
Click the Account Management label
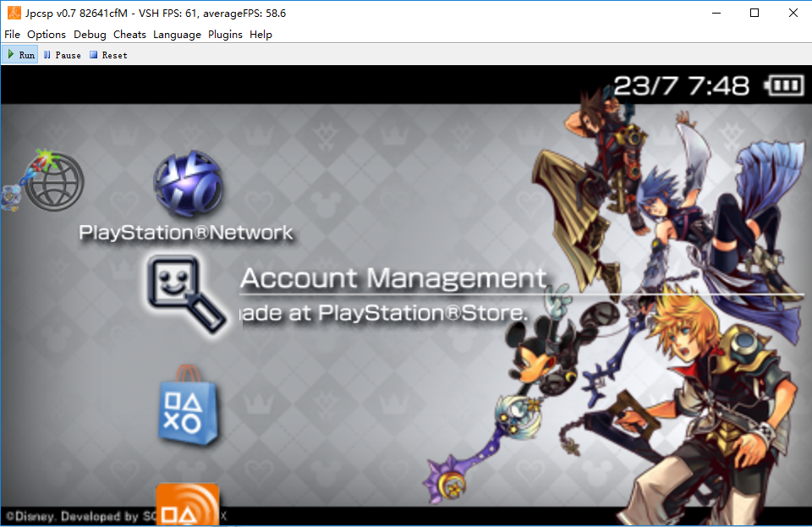(393, 278)
